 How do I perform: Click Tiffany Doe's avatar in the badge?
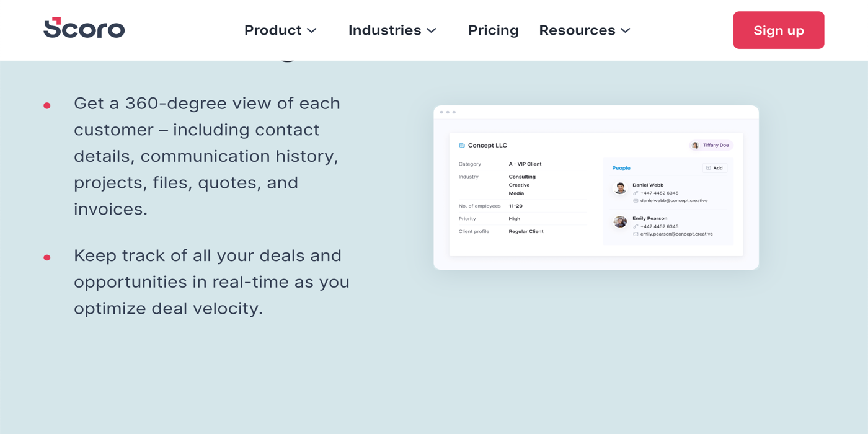(696, 146)
